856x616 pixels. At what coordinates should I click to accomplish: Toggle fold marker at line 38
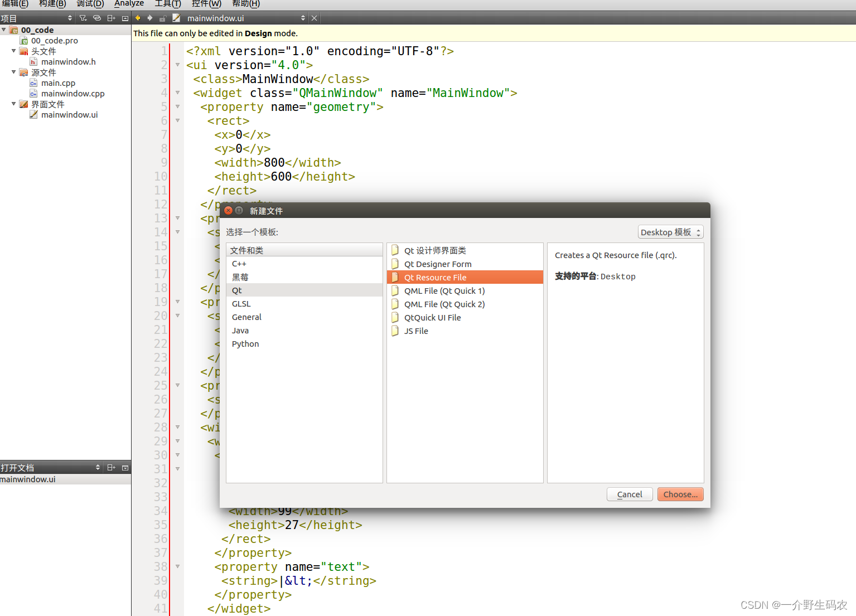177,566
